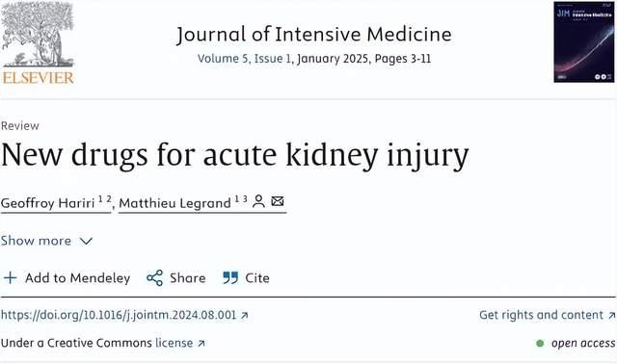Screen dimensions: 617x364
Task: Click the arrow icon after the DOI
Action: click(244, 315)
